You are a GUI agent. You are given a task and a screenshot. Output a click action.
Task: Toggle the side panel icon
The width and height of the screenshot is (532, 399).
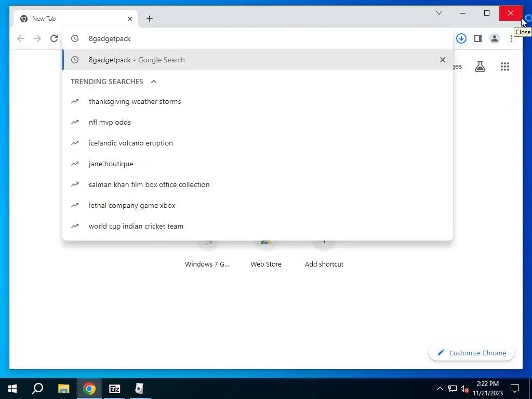[x=478, y=38]
